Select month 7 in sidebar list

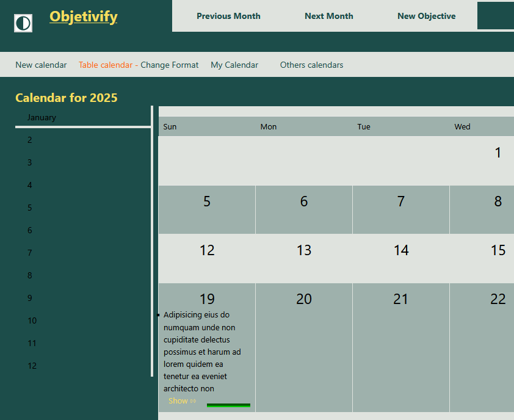pyautogui.click(x=30, y=253)
